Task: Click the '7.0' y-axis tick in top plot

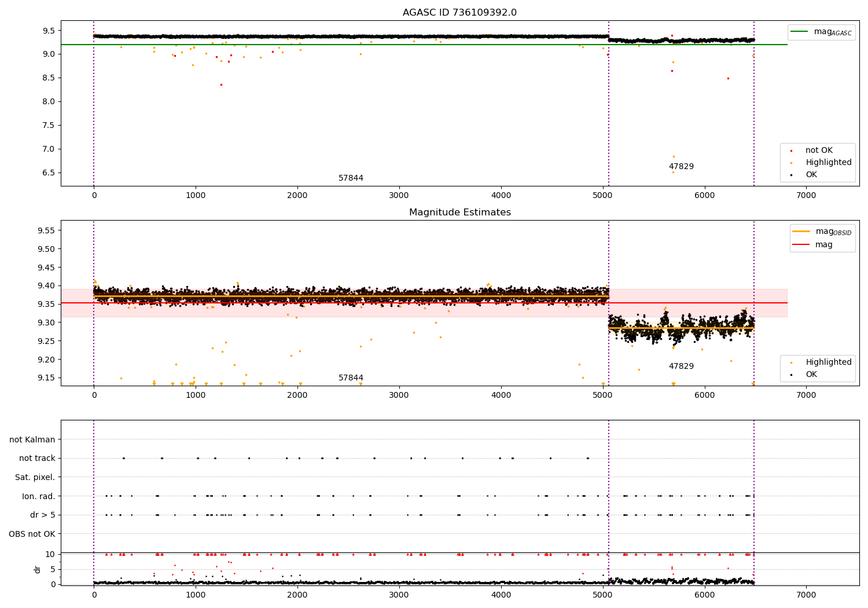Action: coord(49,149)
